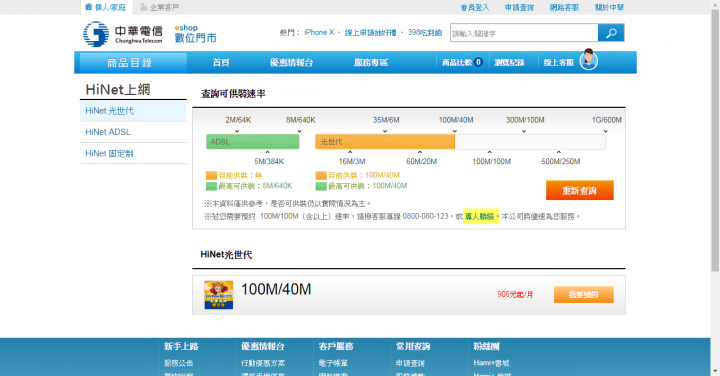
Task: Click the search magnifier button
Action: (611, 33)
